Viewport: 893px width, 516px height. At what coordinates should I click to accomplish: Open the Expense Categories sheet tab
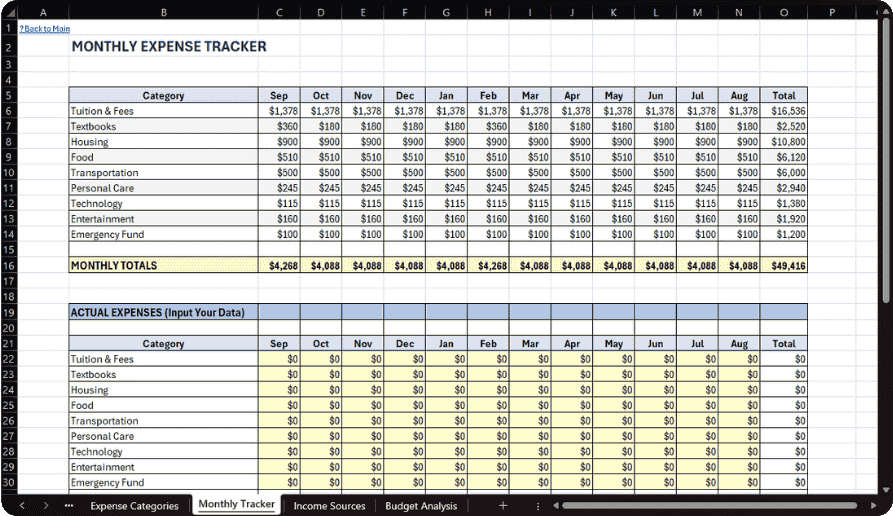pyautogui.click(x=134, y=506)
